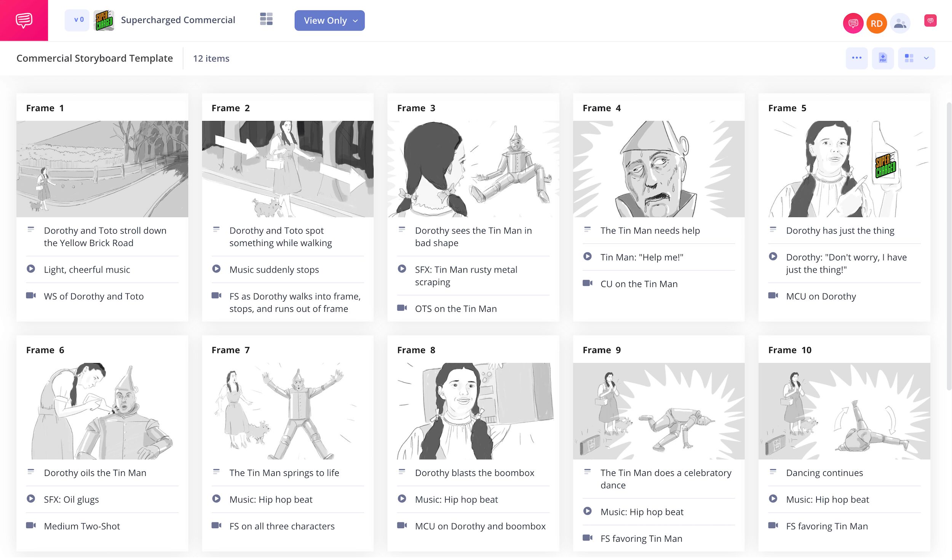Viewport: 952px width, 560px height.
Task: Open the three-dots more options button
Action: click(856, 58)
